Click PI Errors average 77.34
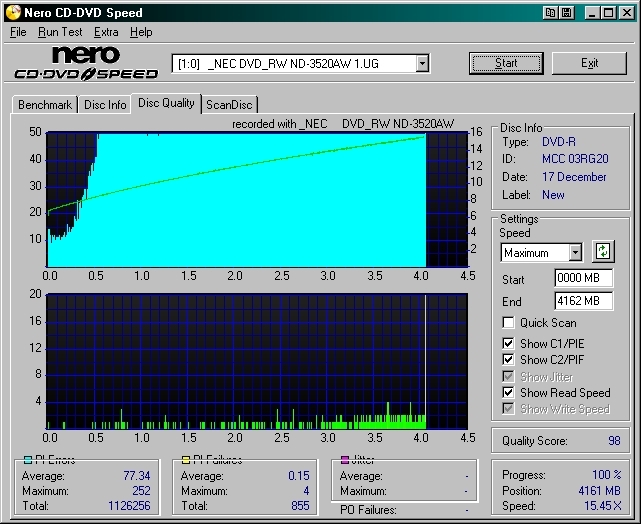Screen dimensions: 641x524 137,476
